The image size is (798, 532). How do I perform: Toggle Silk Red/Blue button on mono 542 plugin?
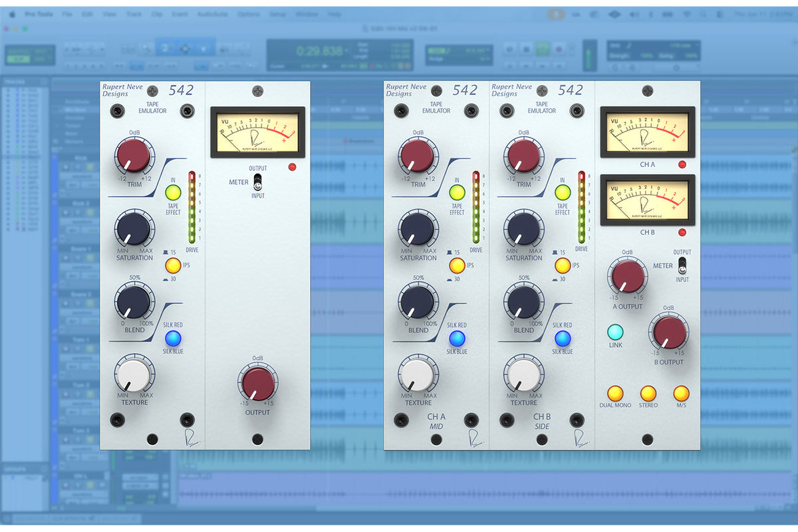(173, 338)
